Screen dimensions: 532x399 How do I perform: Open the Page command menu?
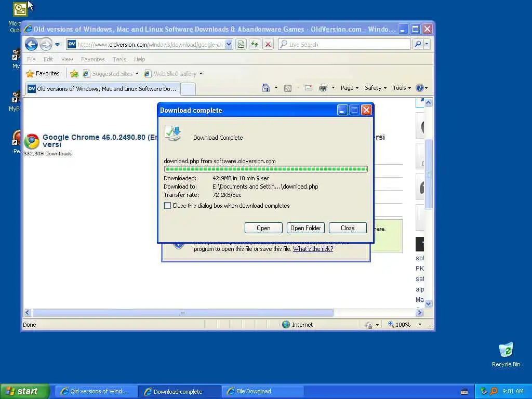[x=350, y=88]
